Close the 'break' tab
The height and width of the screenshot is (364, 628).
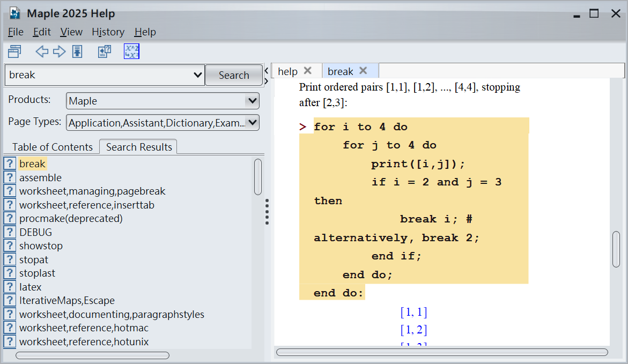click(x=363, y=71)
